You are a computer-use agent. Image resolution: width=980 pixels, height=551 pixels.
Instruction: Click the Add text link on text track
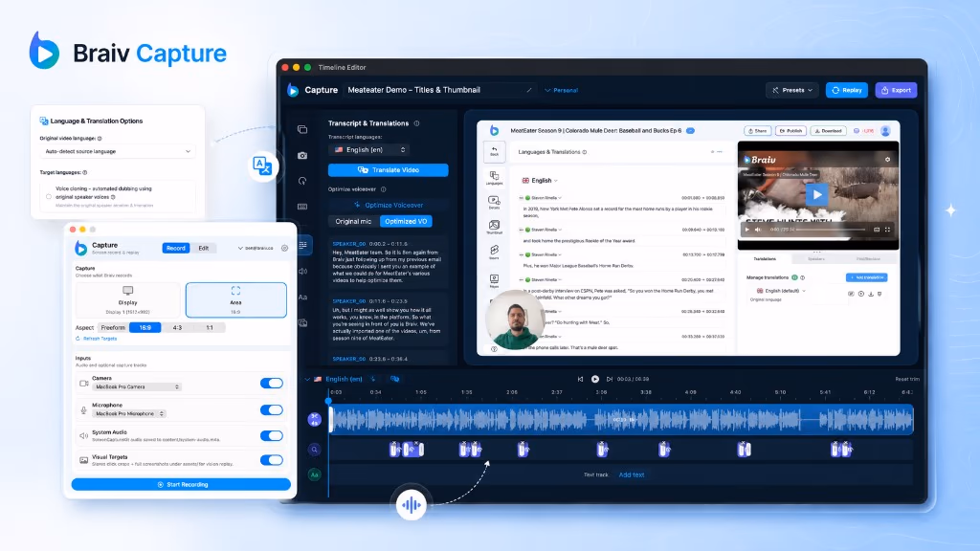pyautogui.click(x=632, y=474)
